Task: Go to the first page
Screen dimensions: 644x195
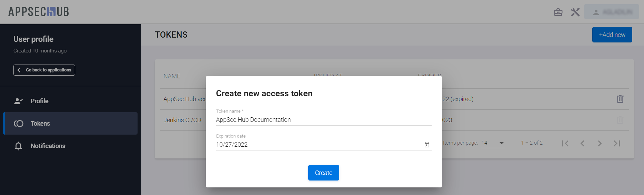Action: coord(565,143)
